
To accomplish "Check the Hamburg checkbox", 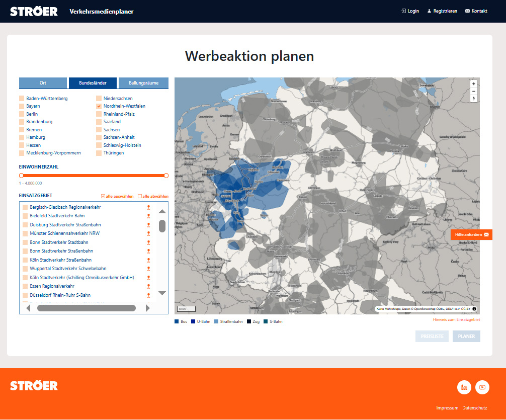I will (x=22, y=137).
